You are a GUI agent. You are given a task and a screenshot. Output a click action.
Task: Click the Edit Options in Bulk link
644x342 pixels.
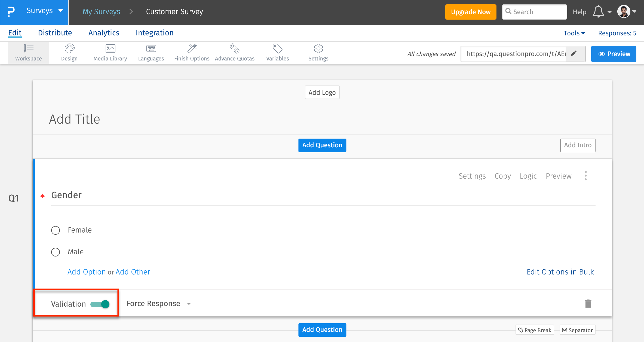click(560, 272)
